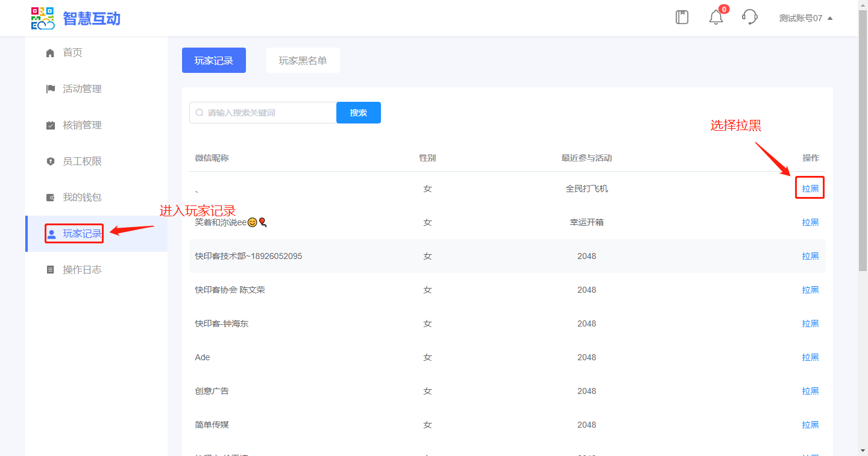This screenshot has width=868, height=456.
Task: Click the flag icon beside 活动管理
Action: click(51, 89)
